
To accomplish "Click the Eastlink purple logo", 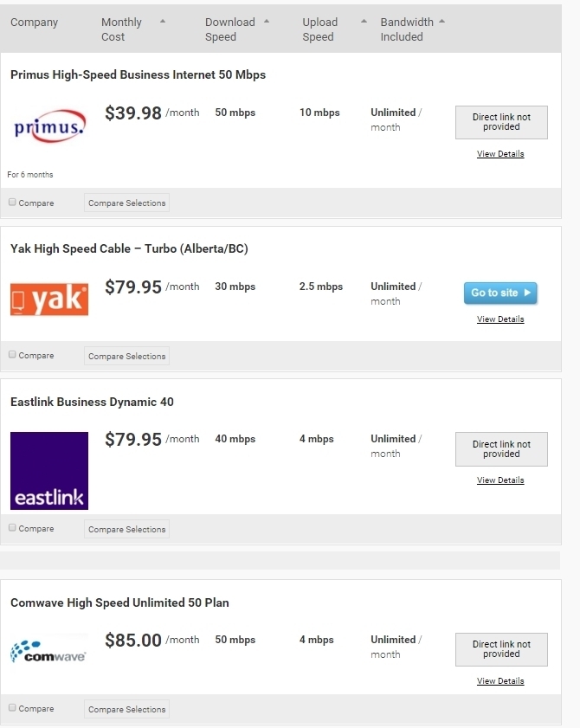I will pyautogui.click(x=49, y=470).
